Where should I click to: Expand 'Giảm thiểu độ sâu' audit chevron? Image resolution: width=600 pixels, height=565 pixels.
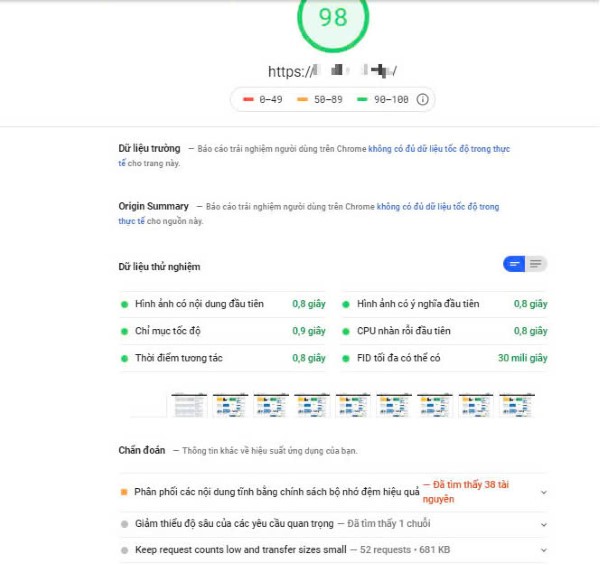pos(543,524)
